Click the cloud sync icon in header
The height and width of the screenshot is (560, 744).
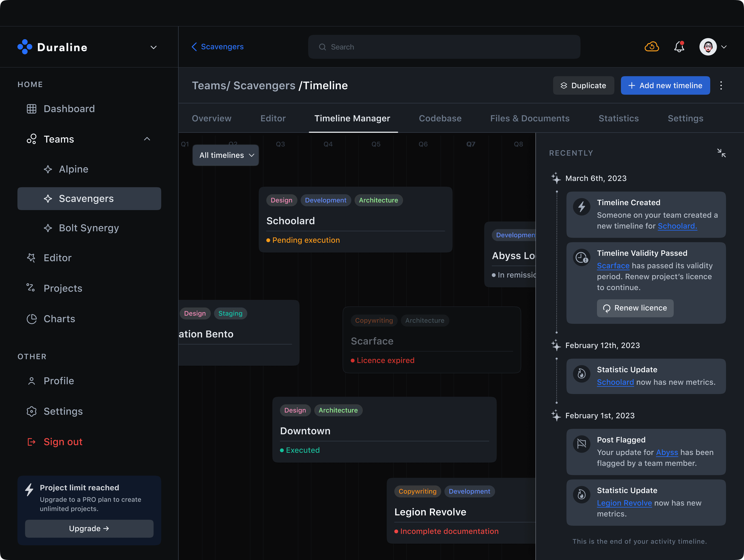pyautogui.click(x=652, y=47)
